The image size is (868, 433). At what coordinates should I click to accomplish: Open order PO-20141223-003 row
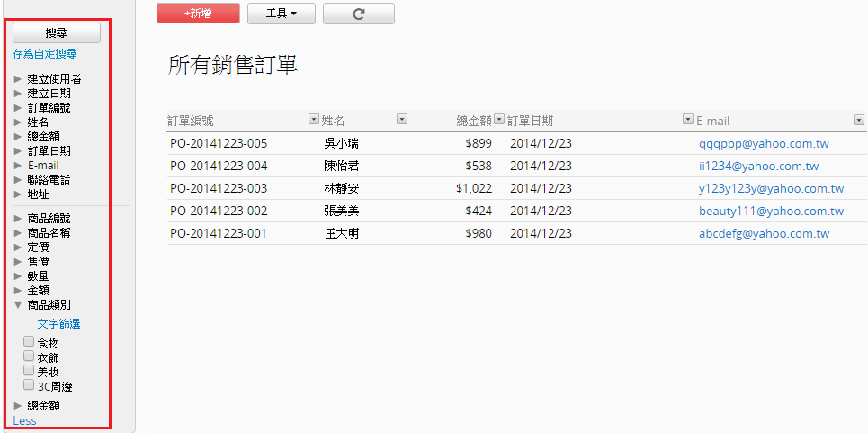pos(219,189)
